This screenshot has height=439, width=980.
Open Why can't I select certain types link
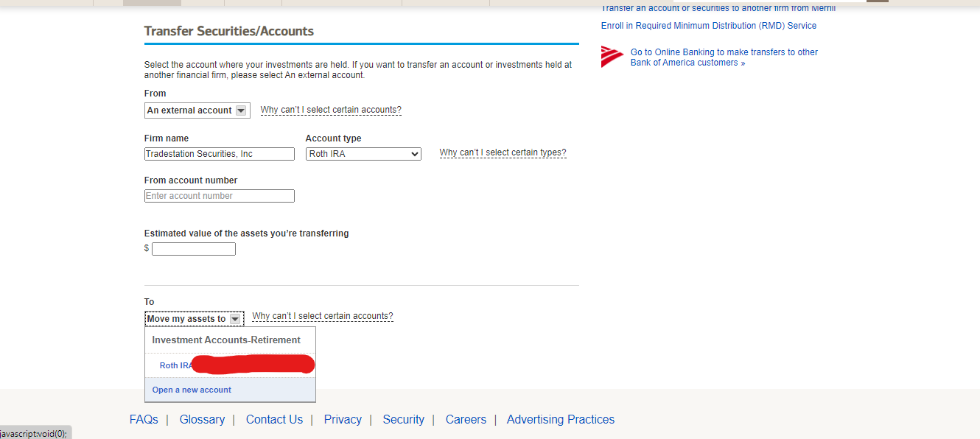(x=503, y=153)
